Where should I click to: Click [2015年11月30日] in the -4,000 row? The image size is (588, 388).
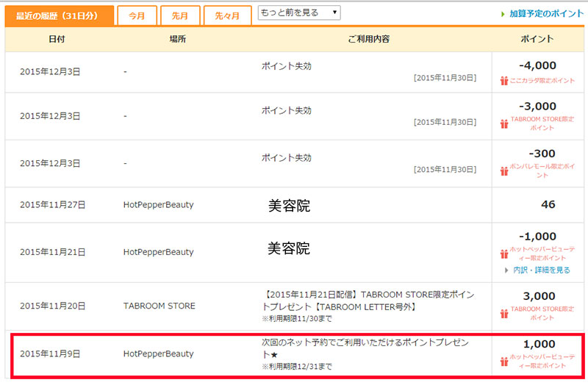445,78
